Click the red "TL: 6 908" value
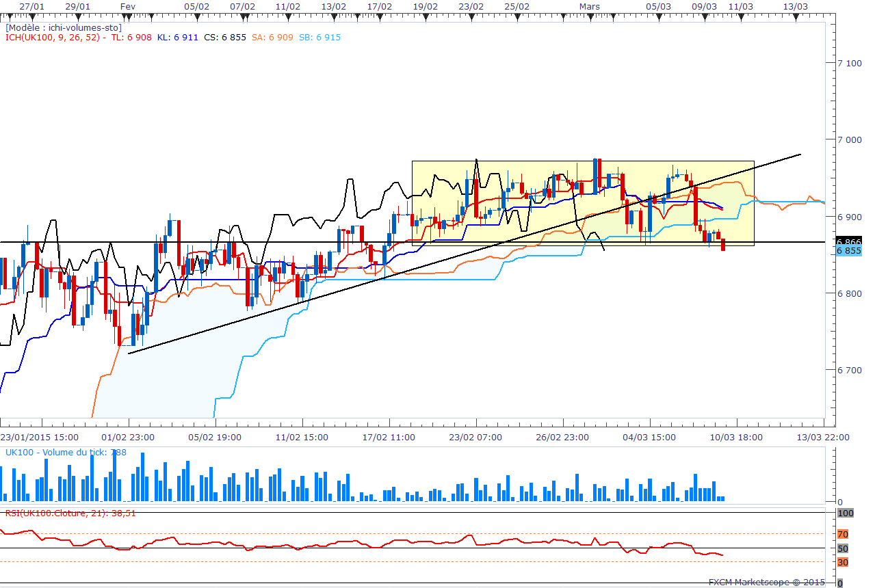The image size is (875, 588). (131, 38)
